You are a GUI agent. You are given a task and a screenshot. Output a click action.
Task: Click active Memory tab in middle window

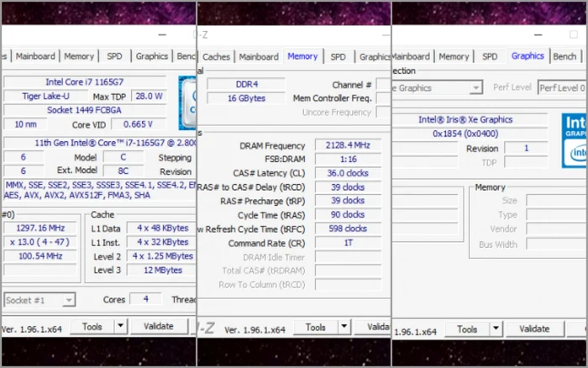click(x=302, y=56)
